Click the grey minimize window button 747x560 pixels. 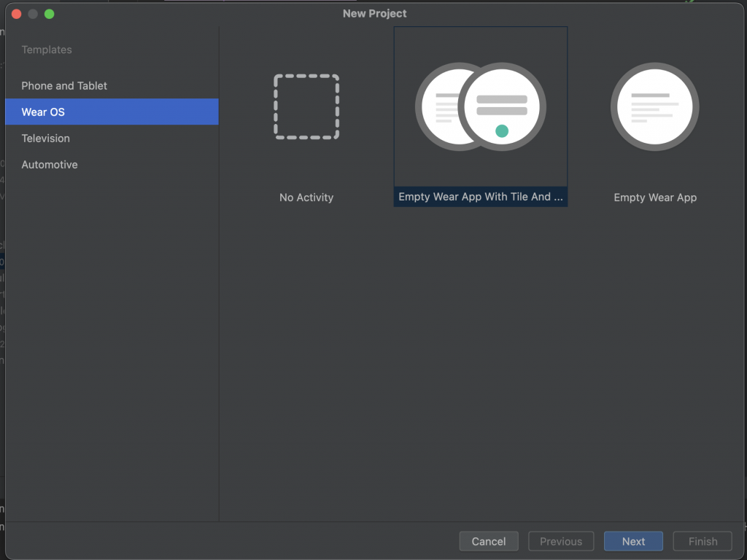pos(33,14)
